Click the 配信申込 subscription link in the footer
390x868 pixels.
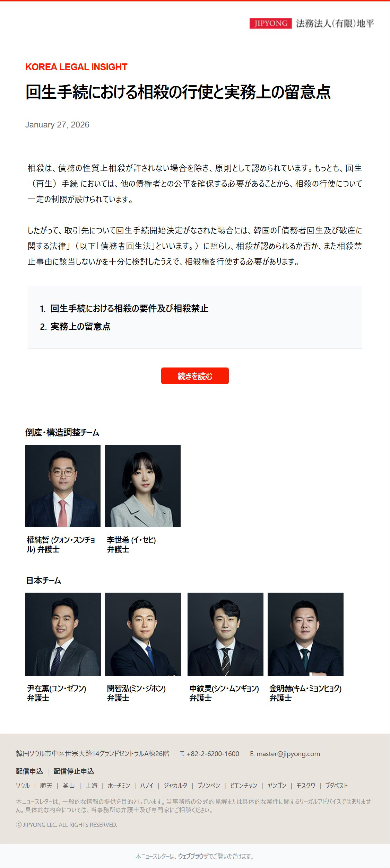pos(29,771)
